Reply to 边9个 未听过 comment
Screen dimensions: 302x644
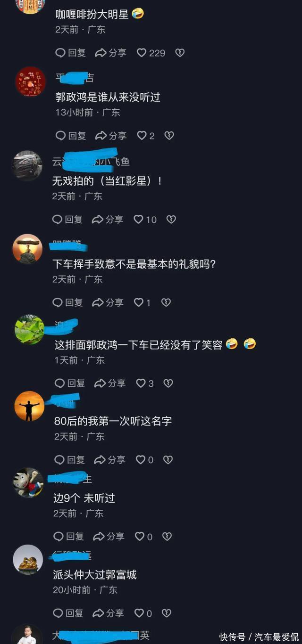coord(69,537)
